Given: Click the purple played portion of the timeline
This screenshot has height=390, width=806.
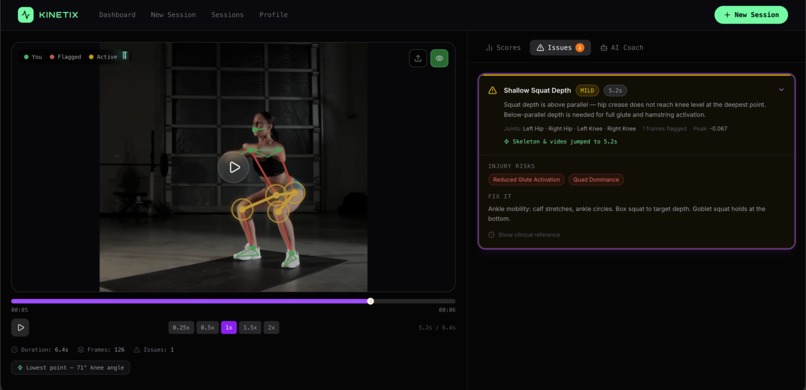Looking at the screenshot, I should coord(191,301).
